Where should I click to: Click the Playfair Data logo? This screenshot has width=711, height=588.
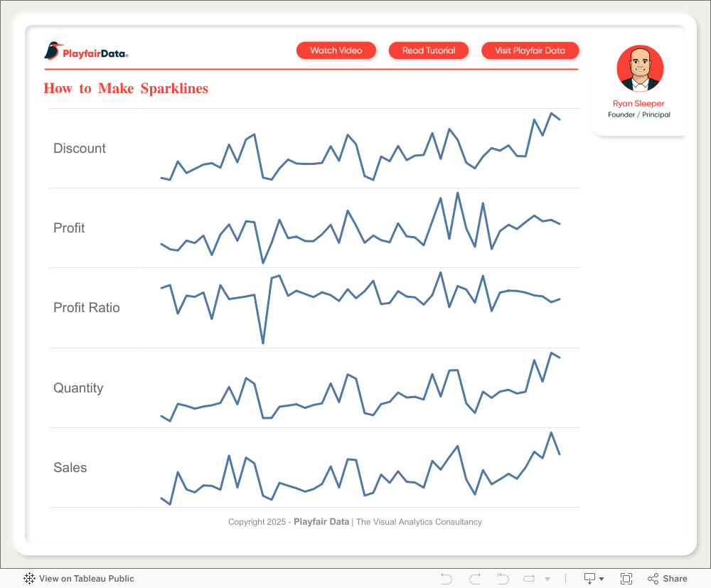pos(86,50)
